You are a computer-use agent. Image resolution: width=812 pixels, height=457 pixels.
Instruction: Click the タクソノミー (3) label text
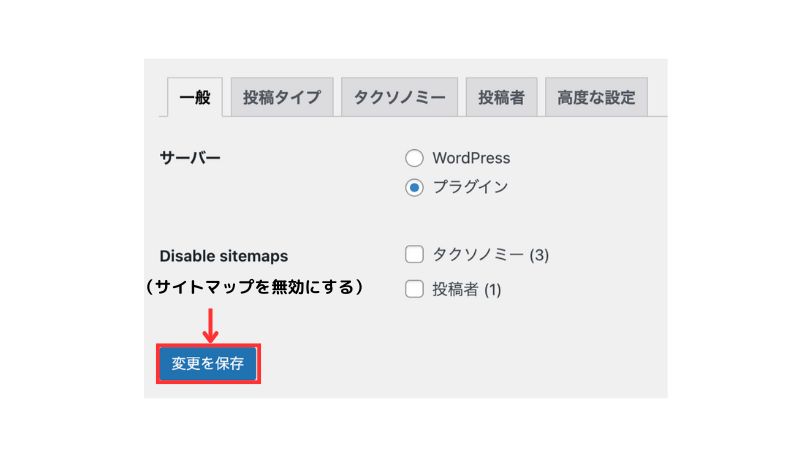click(x=490, y=255)
